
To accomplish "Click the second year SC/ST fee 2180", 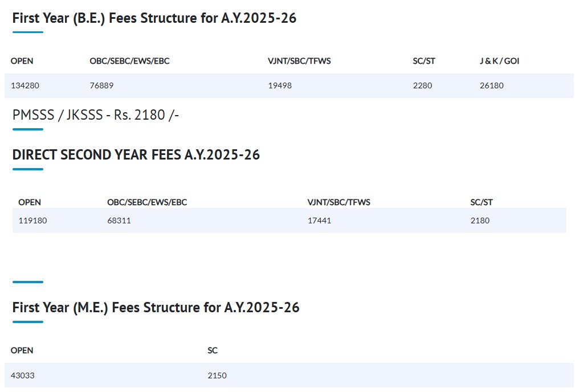I will (x=480, y=220).
